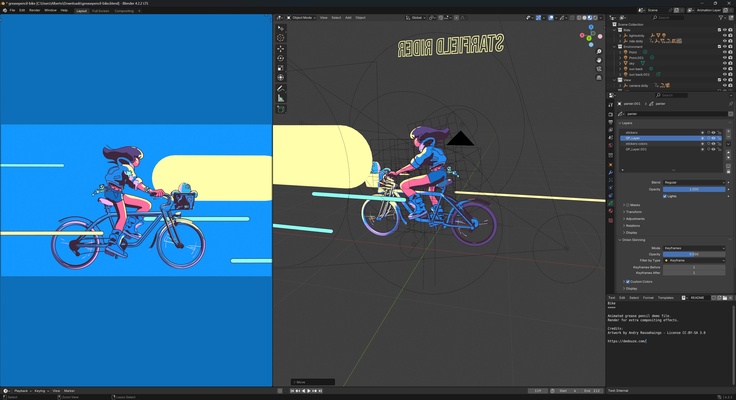
Task: Open the Global transform orientation dropdown
Action: pyautogui.click(x=416, y=17)
